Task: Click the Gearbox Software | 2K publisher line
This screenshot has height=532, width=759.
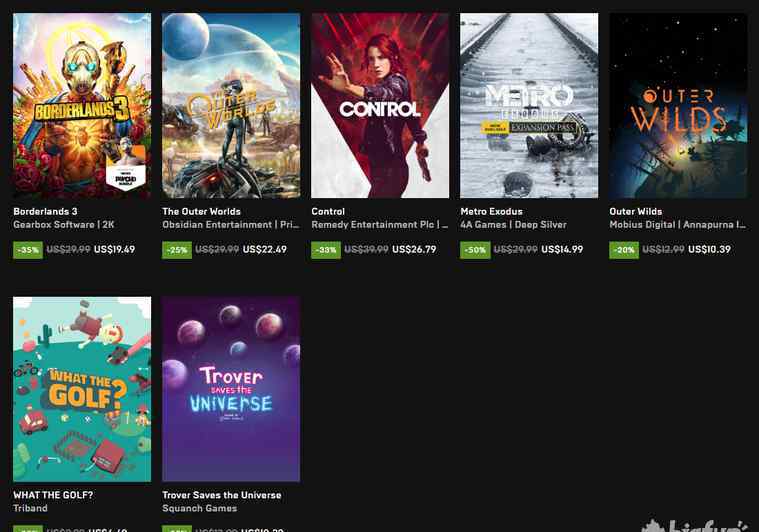Action: [64, 225]
